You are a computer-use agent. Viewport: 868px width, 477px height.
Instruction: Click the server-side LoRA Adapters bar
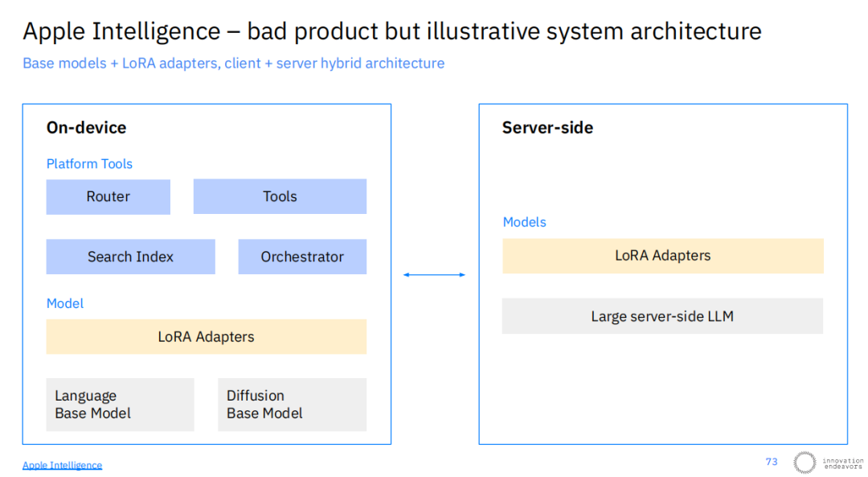click(662, 256)
